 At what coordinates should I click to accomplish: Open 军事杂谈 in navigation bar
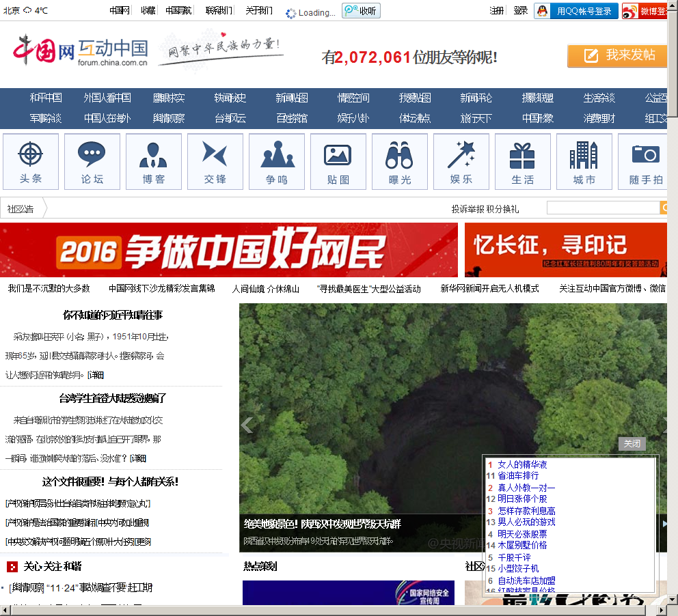46,118
